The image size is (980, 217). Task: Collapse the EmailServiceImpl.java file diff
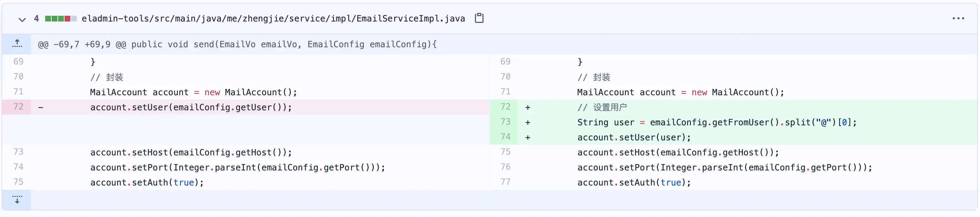22,19
